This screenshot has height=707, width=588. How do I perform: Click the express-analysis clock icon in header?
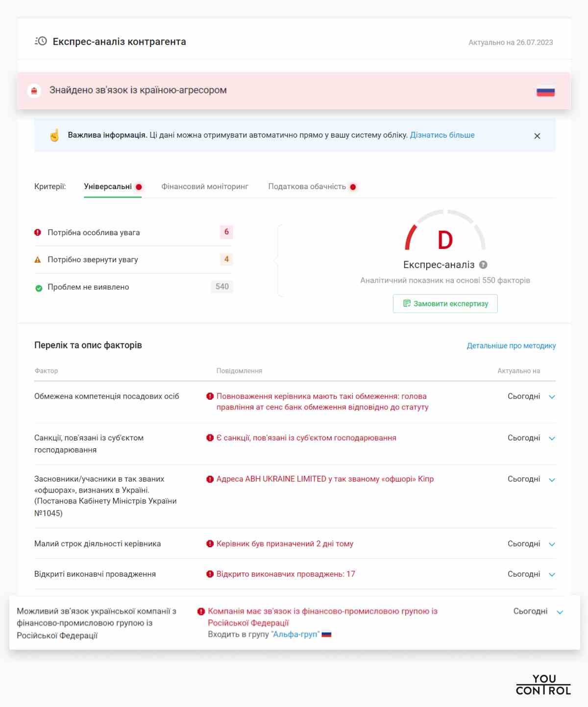click(41, 41)
